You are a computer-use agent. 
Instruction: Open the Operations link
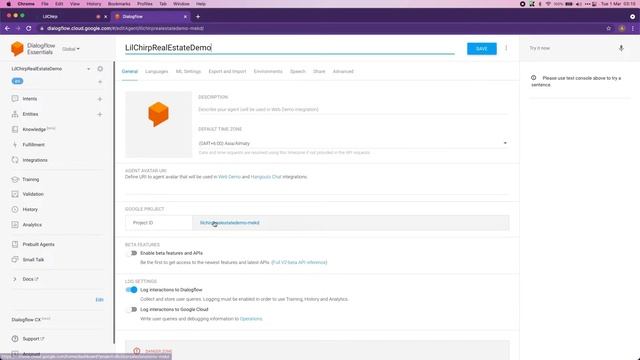[x=251, y=319]
